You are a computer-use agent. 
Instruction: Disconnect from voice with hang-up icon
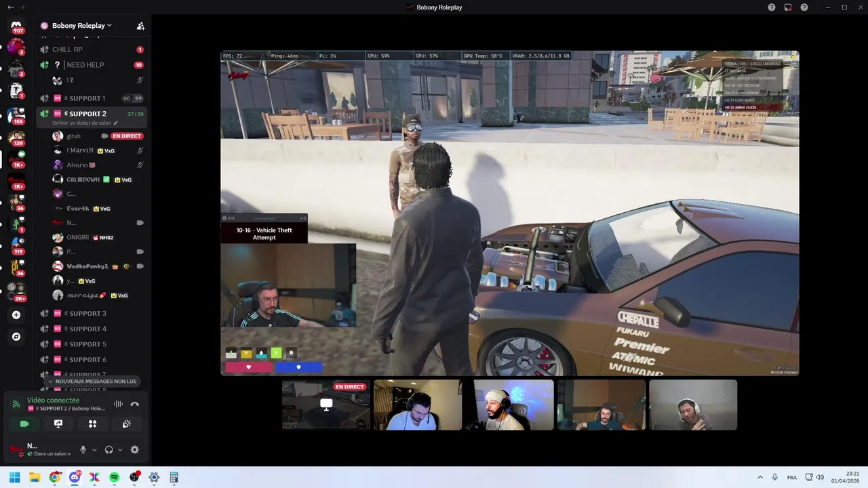point(135,404)
